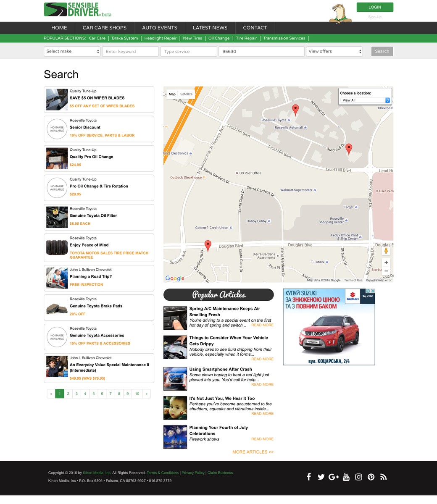Click the map zoom in plus button
437x504 pixels.
[386, 262]
